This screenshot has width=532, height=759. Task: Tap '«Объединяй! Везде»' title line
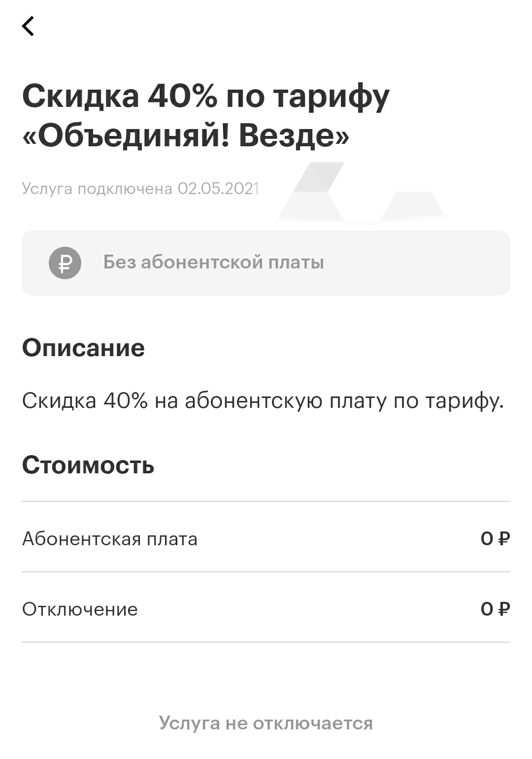[186, 136]
